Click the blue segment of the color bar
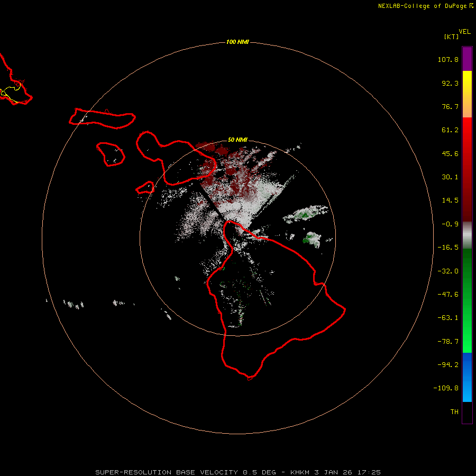This screenshot has height=476, width=476. tap(467, 377)
